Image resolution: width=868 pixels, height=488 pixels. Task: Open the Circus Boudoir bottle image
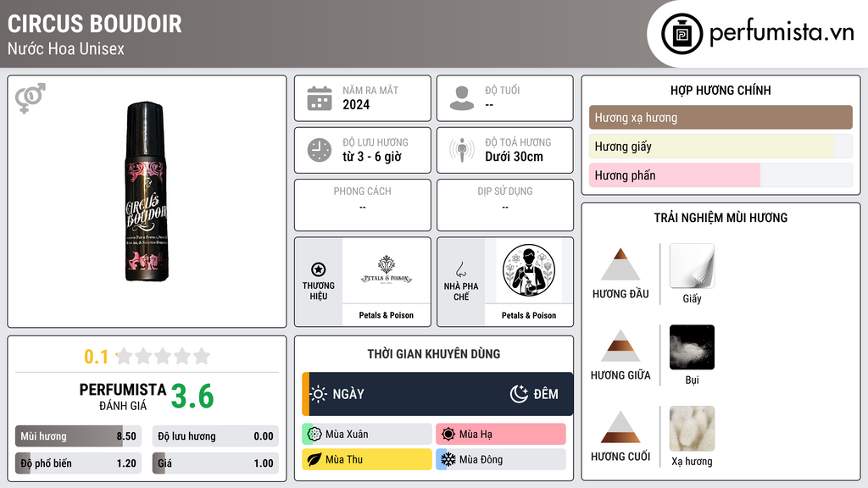click(146, 191)
